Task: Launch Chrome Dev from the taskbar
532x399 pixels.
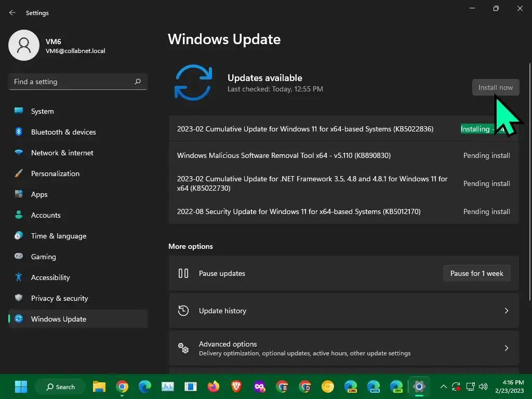Action: pyautogui.click(x=305, y=387)
